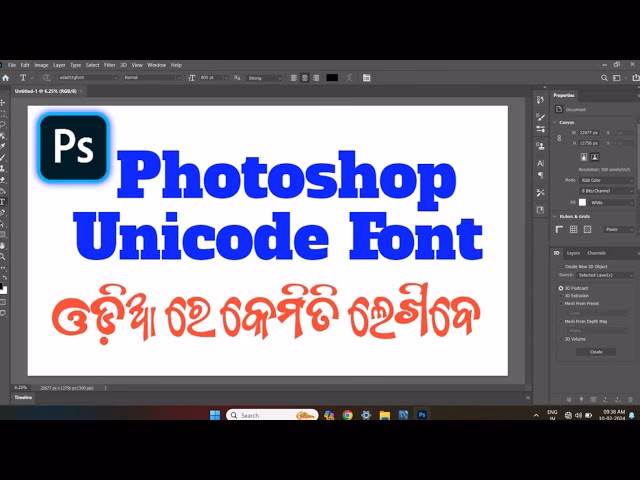640x480 pixels.
Task: Toggle text orientation icon in options bar
Action: (x=47, y=78)
